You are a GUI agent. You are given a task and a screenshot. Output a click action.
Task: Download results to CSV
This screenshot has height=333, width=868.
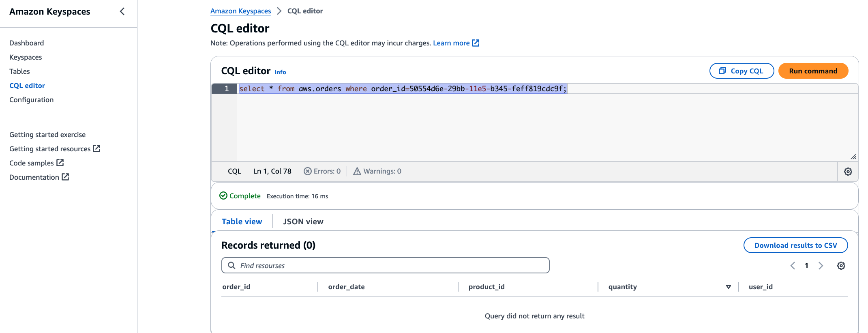point(796,245)
